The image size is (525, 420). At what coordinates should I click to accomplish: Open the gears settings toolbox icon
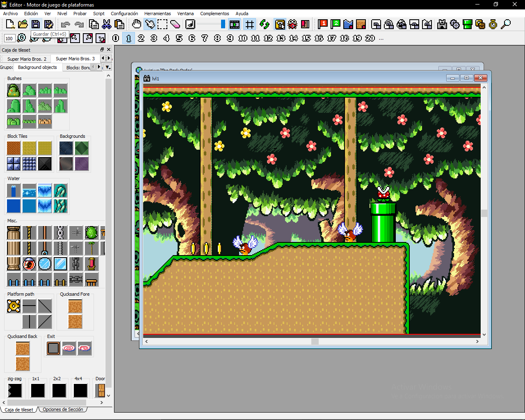(x=455, y=24)
